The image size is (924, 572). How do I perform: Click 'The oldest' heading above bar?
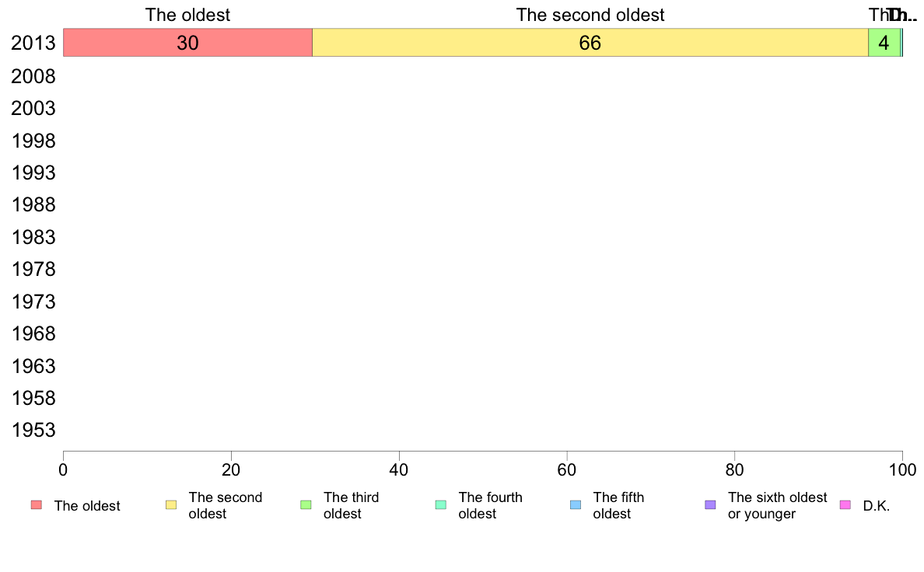(x=187, y=15)
